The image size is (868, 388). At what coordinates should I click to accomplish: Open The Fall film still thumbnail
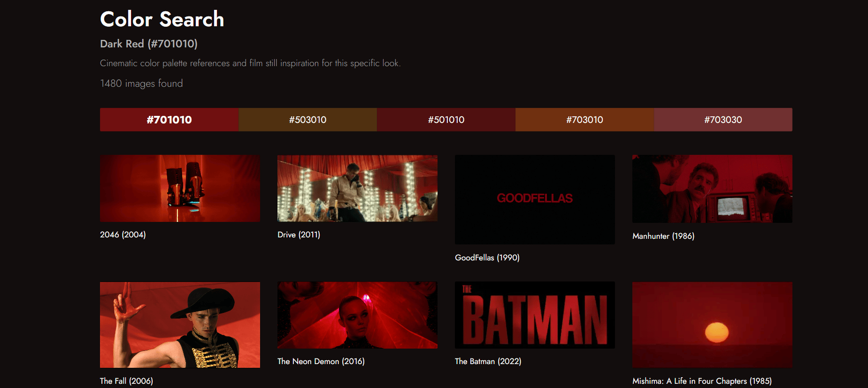(180, 325)
